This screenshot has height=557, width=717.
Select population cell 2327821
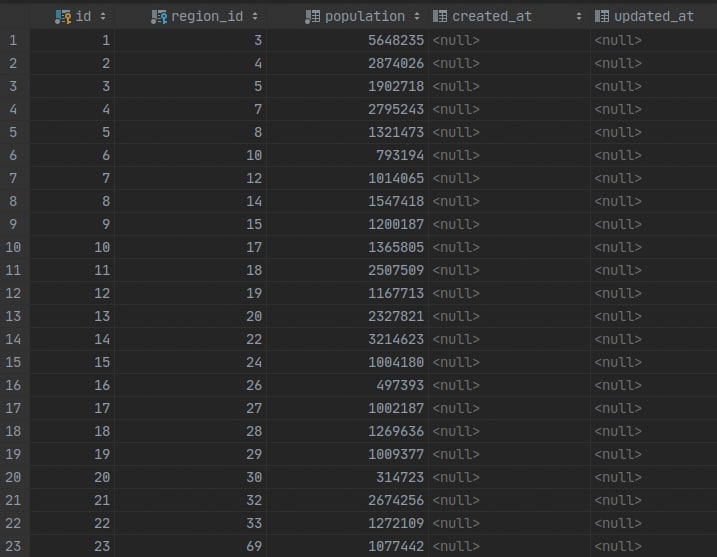(x=348, y=316)
